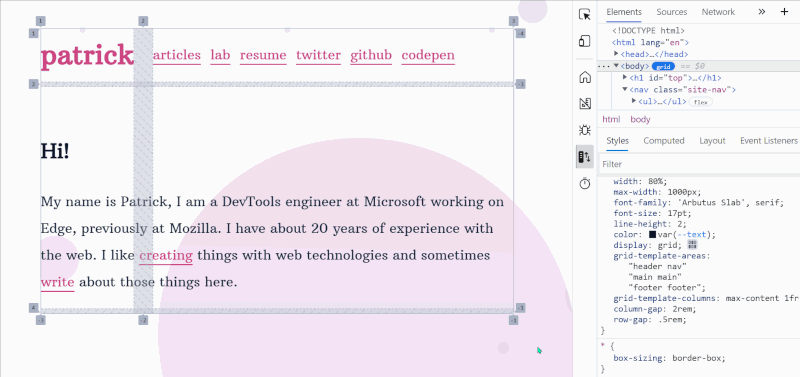Open the Issues bug icon

click(x=585, y=130)
